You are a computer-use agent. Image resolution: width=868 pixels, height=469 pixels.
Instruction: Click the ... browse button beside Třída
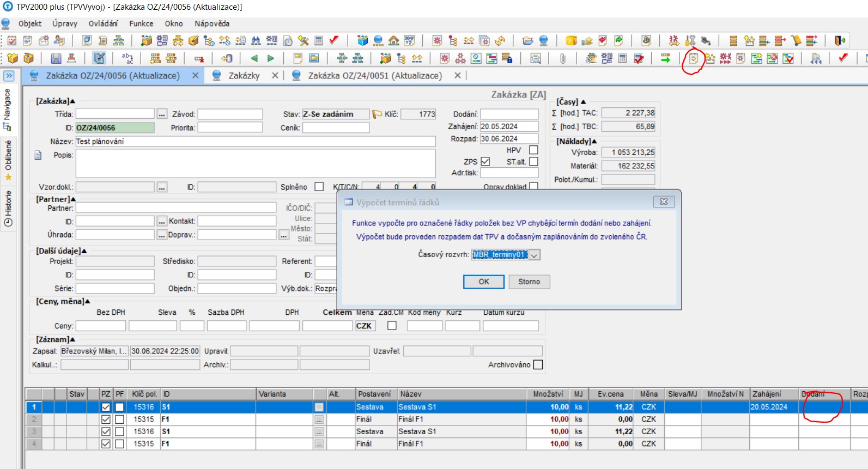click(x=162, y=114)
